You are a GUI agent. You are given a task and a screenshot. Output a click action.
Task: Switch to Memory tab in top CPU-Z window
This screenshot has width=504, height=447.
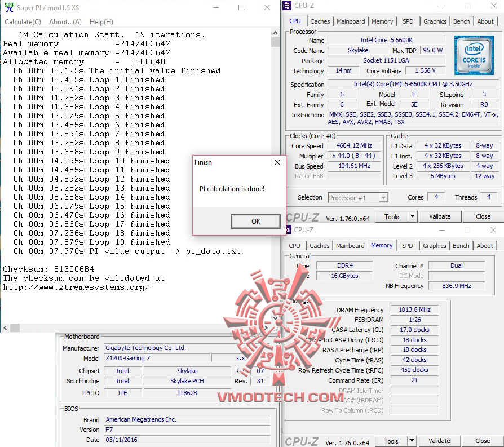382,21
